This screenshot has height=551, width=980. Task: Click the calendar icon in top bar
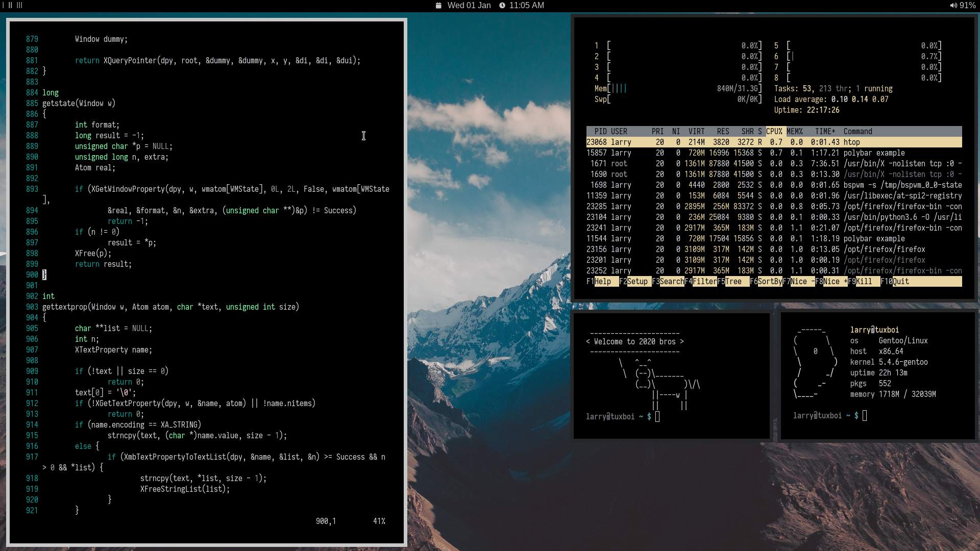[x=438, y=6]
